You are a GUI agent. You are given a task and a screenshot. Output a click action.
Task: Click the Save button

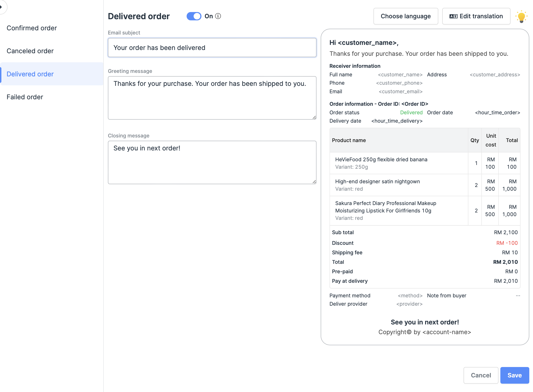click(514, 375)
